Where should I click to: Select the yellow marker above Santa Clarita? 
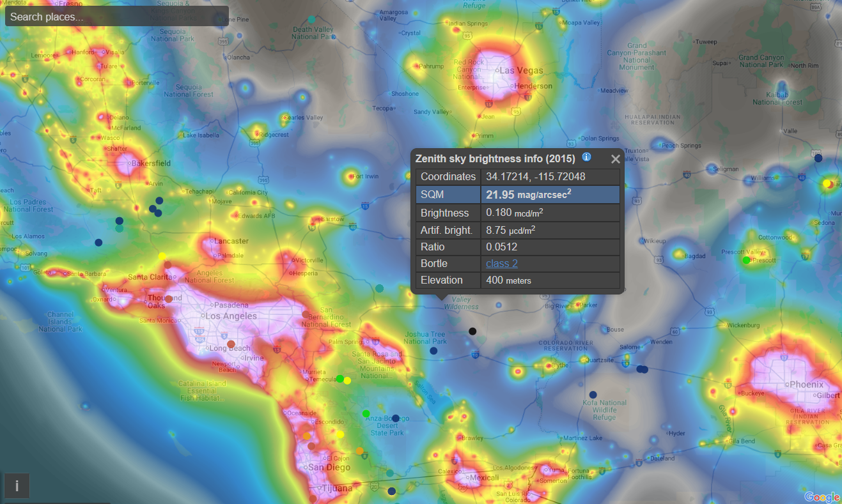[x=162, y=256]
